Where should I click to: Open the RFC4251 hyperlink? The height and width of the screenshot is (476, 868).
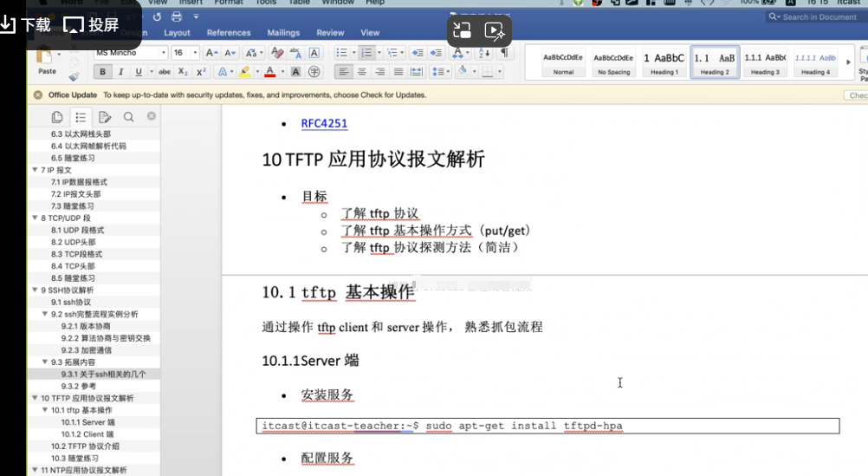click(x=324, y=123)
